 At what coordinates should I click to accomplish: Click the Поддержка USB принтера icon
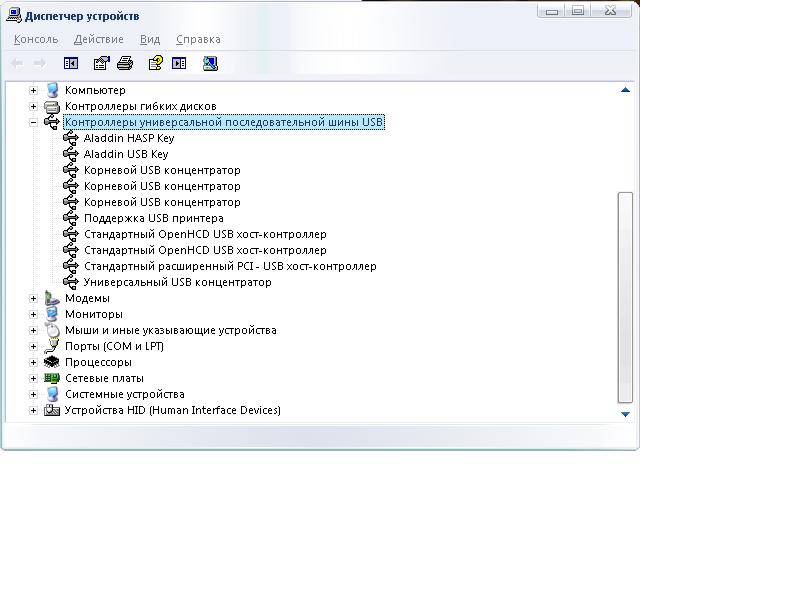[70, 218]
